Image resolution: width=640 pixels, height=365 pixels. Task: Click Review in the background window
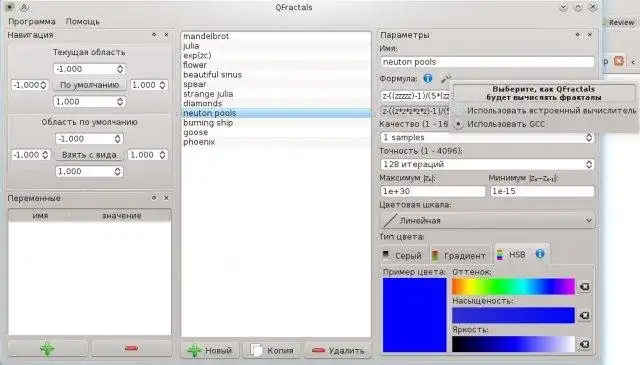(x=621, y=22)
